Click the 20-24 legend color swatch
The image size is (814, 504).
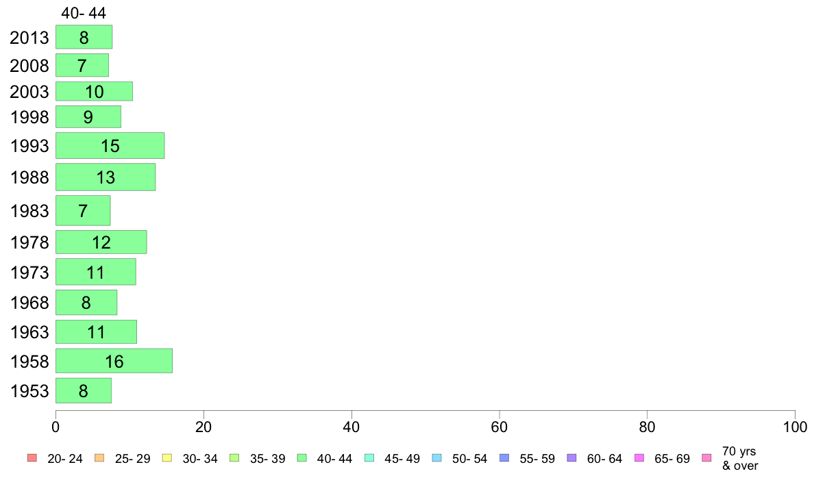point(32,458)
